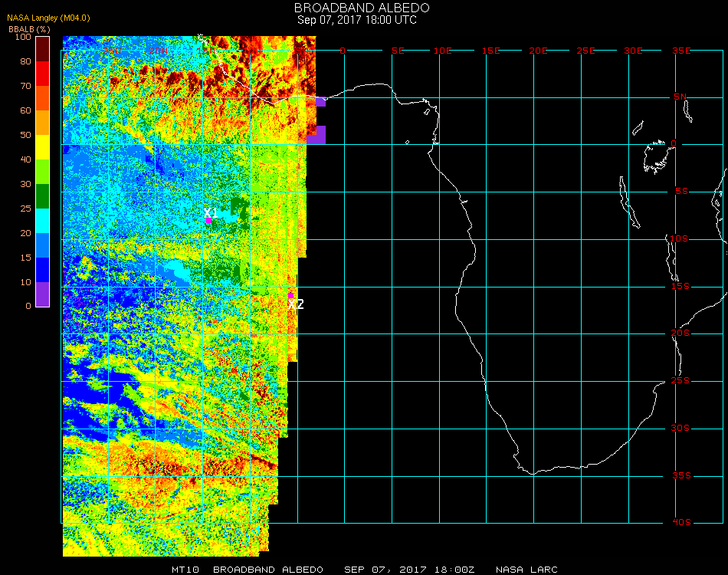728x575 pixels.
Task: Click the '10E' longitude label
Action: [x=442, y=51]
